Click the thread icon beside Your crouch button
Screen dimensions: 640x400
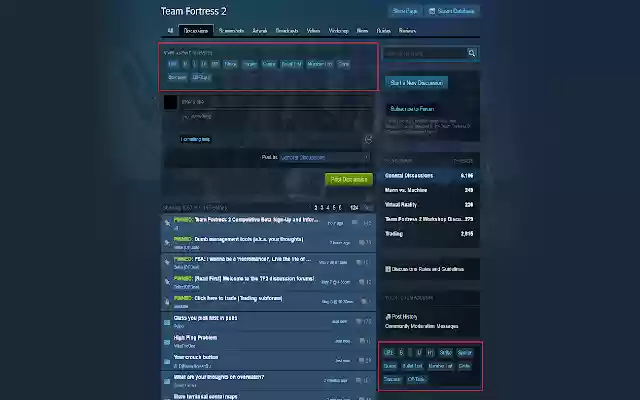coord(167,362)
